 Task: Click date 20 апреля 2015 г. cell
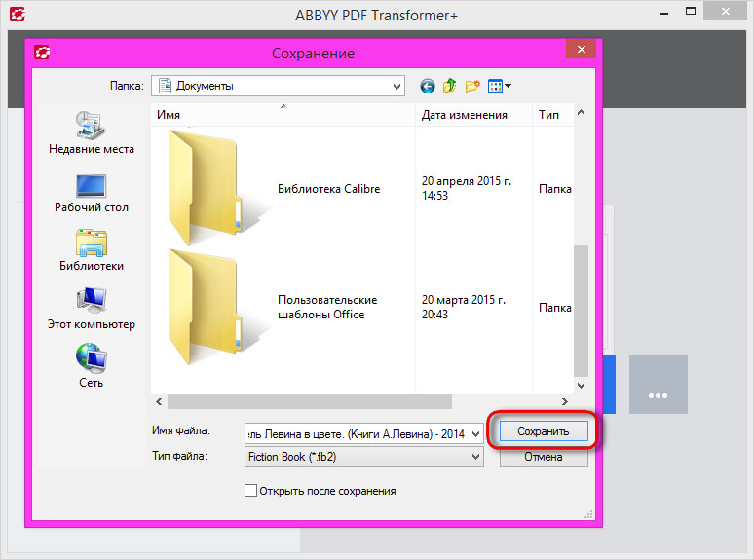[467, 188]
